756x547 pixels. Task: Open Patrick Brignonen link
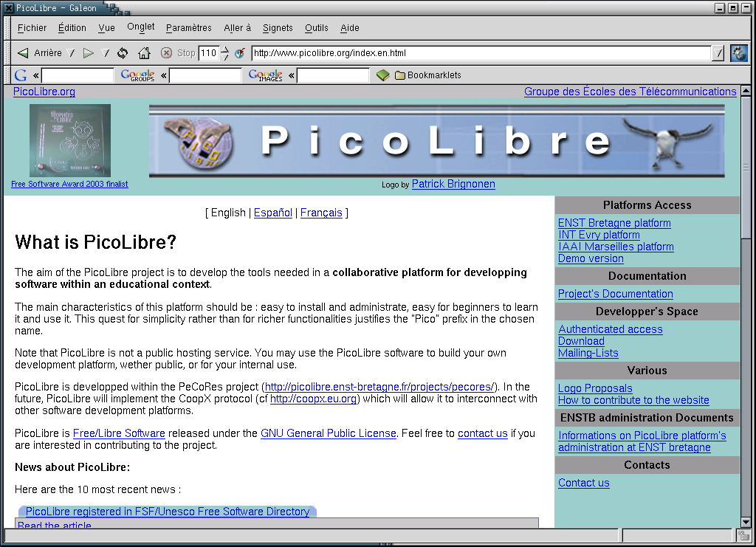pyautogui.click(x=453, y=184)
